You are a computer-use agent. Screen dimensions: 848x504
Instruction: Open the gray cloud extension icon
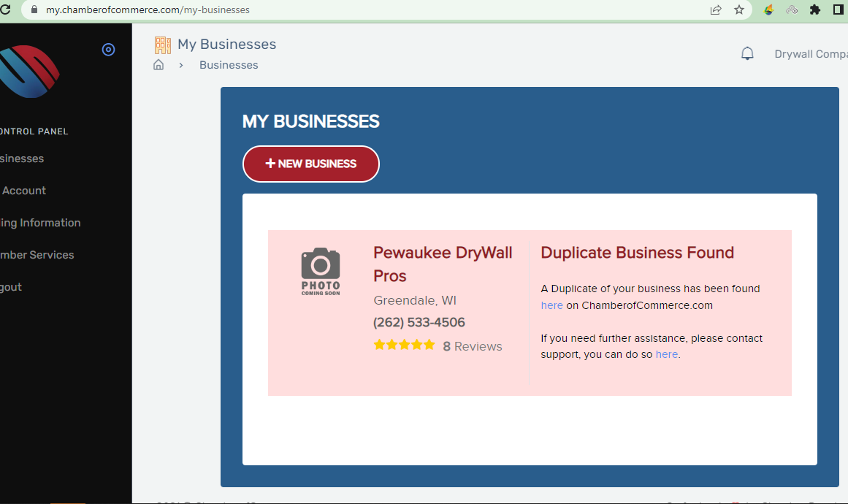point(792,9)
